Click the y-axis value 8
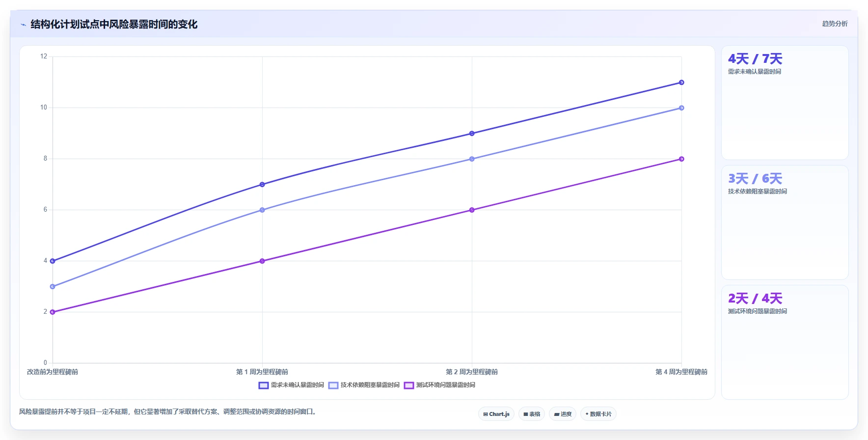The height and width of the screenshot is (440, 868). coord(45,159)
